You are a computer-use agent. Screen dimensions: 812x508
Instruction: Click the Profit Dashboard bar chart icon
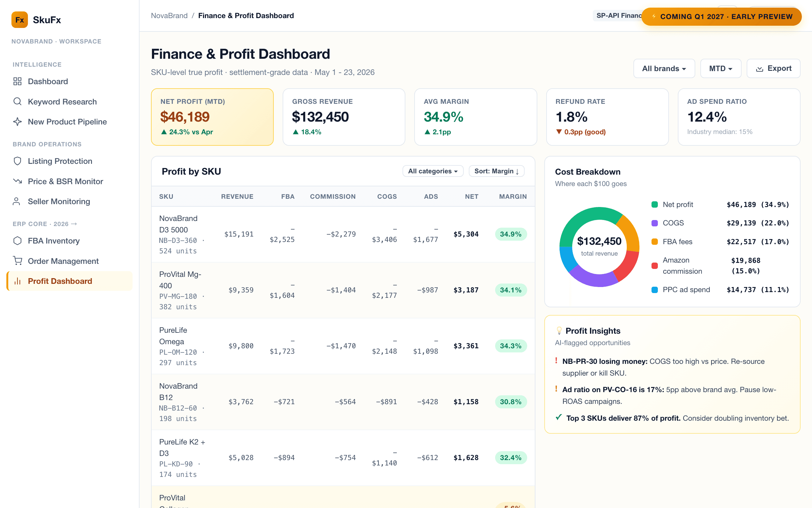pyautogui.click(x=17, y=281)
